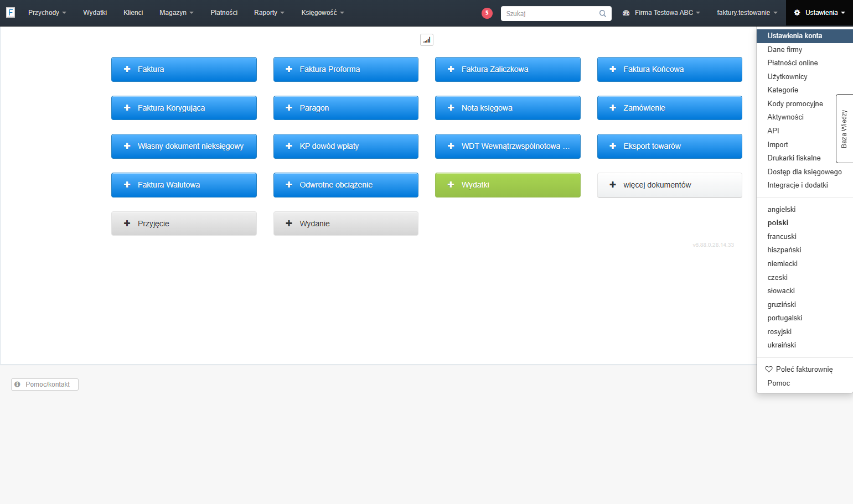Go to Wydatki in the top menu

coord(95,13)
